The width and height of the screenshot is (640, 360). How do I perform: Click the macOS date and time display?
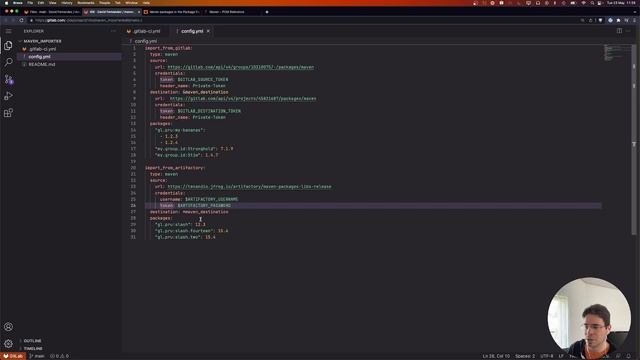coord(621,3)
